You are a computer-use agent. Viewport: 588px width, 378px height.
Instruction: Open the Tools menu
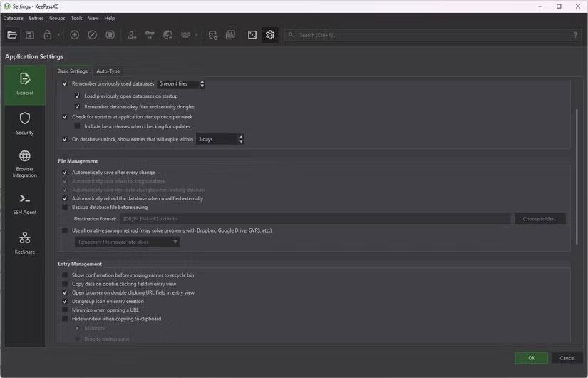(76, 18)
